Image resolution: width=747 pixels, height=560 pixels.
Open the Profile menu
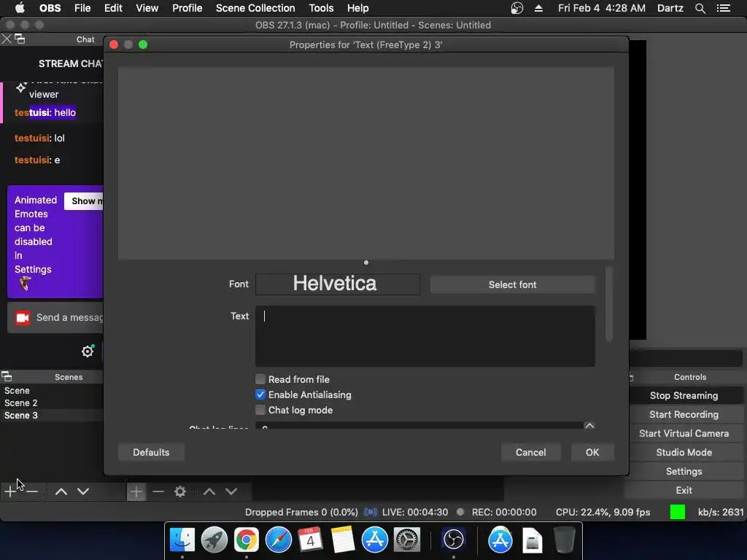(x=187, y=8)
